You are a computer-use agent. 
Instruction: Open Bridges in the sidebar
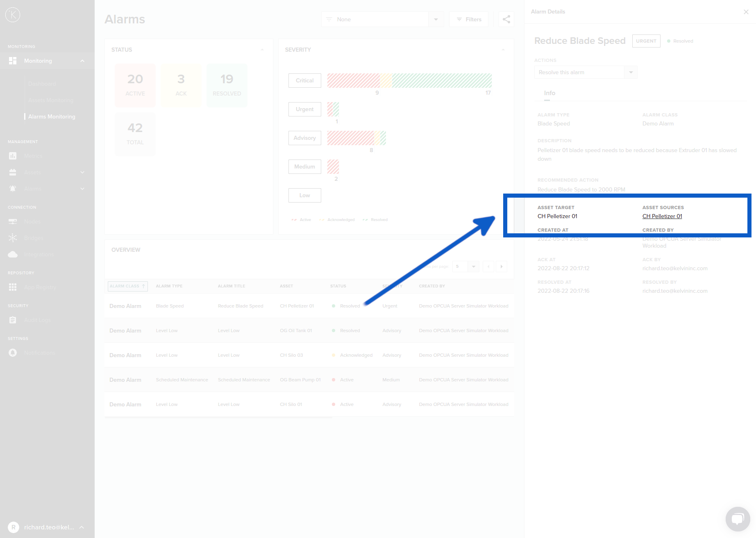34,238
